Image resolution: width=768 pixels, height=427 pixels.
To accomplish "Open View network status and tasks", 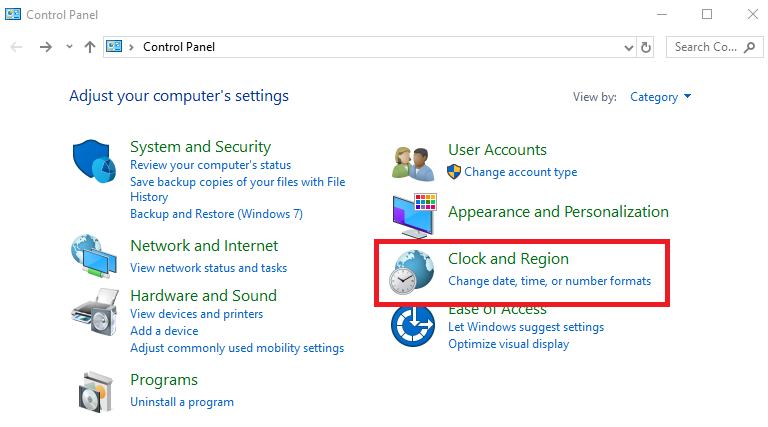I will click(x=208, y=268).
